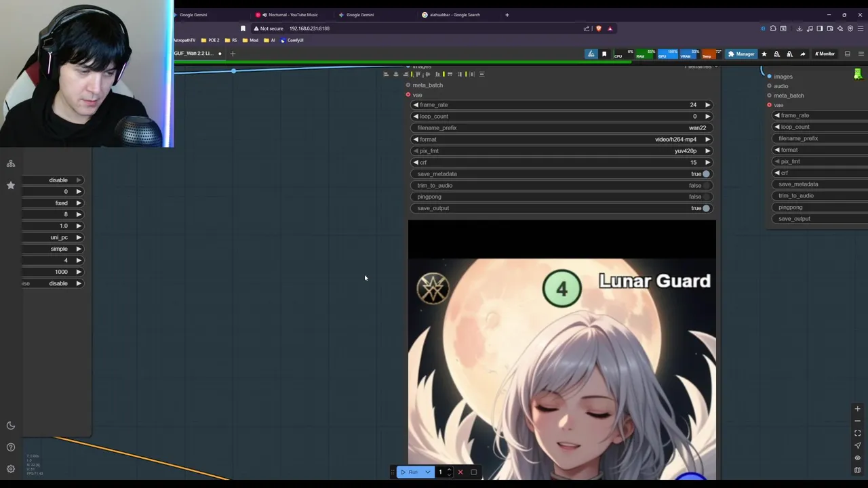
Task: Change pix_fmt yuv420p with right arrow
Action: [707, 151]
